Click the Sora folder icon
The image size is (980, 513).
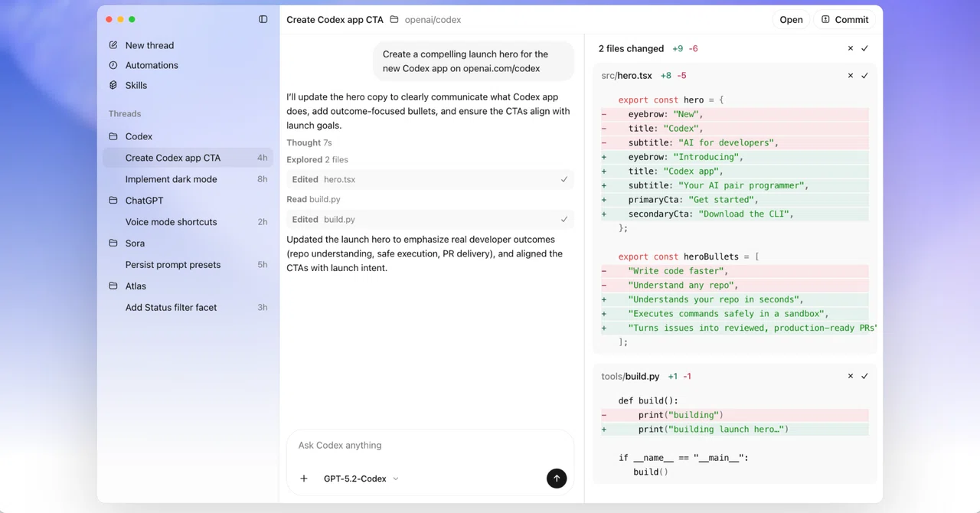coord(113,243)
